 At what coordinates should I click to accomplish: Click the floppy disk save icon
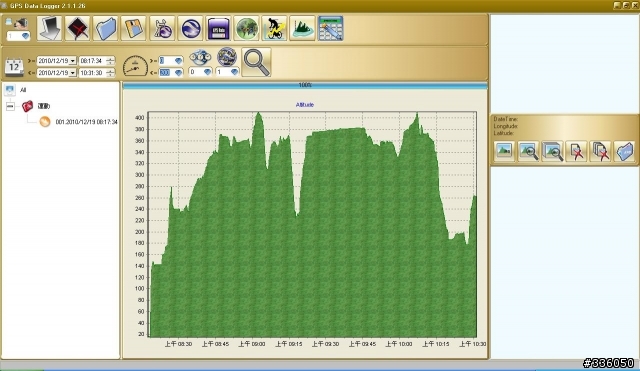click(133, 29)
